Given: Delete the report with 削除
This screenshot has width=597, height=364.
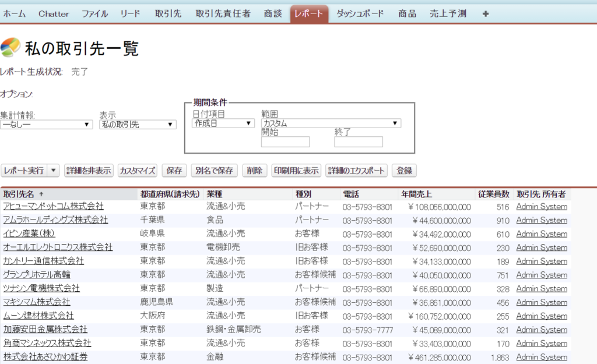Looking at the screenshot, I should coord(255,170).
